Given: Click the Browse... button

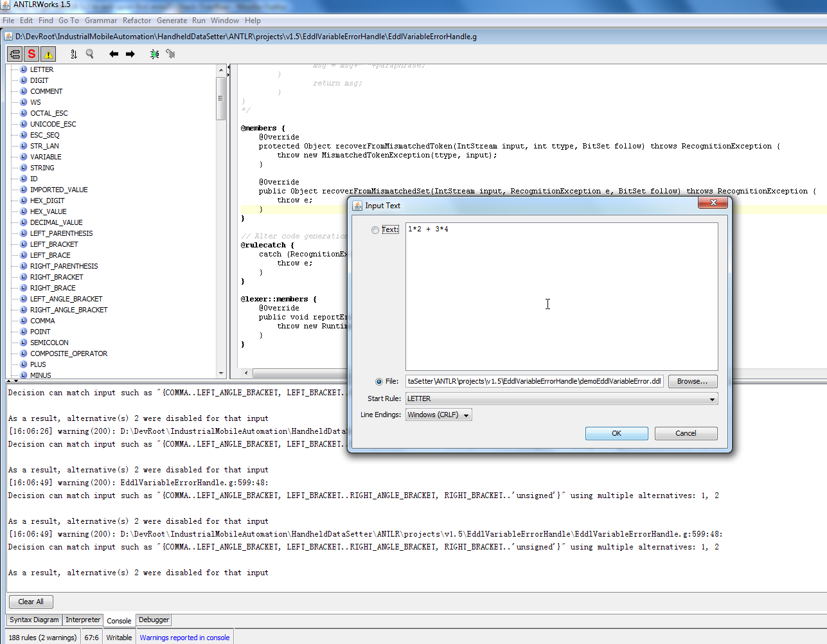Looking at the screenshot, I should [693, 382].
